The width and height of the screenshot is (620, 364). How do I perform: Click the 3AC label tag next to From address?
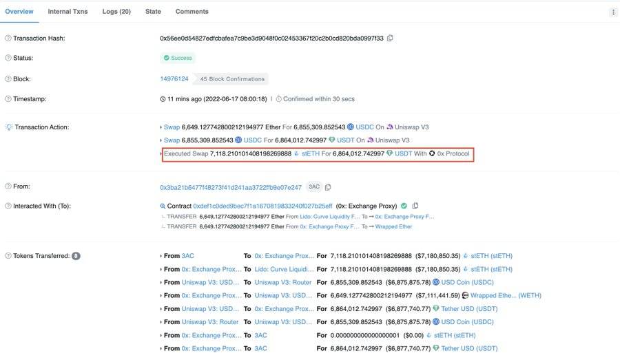tap(314, 186)
